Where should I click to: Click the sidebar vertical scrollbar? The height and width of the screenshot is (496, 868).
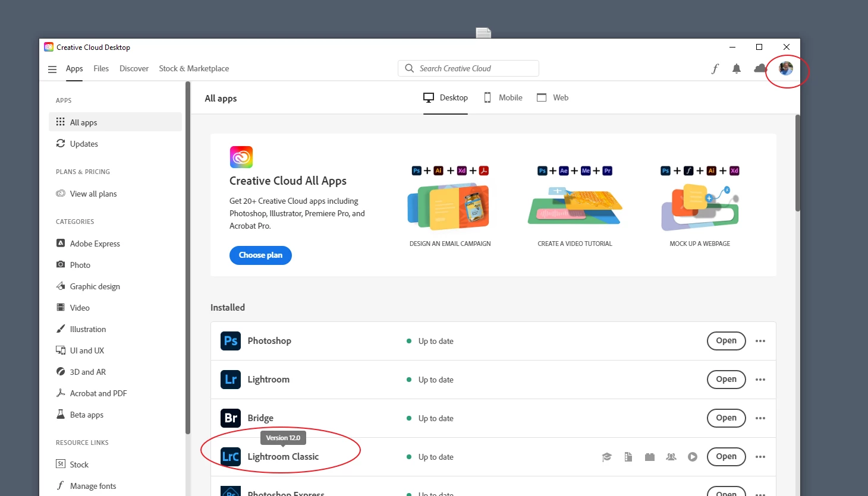point(188,258)
